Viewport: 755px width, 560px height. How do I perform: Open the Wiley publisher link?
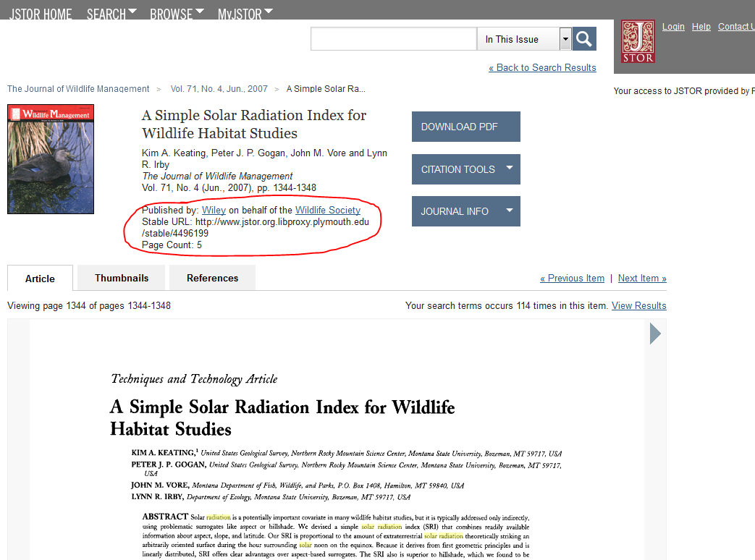(x=213, y=210)
